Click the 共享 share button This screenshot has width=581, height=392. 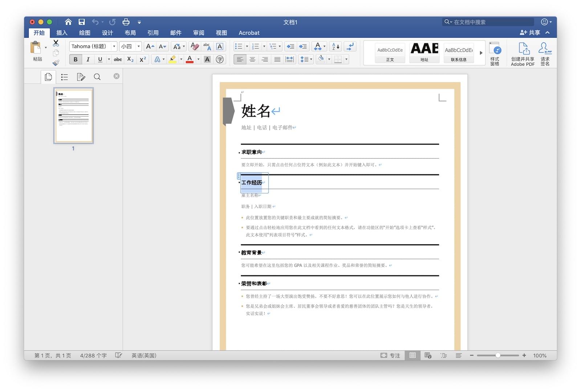(530, 33)
